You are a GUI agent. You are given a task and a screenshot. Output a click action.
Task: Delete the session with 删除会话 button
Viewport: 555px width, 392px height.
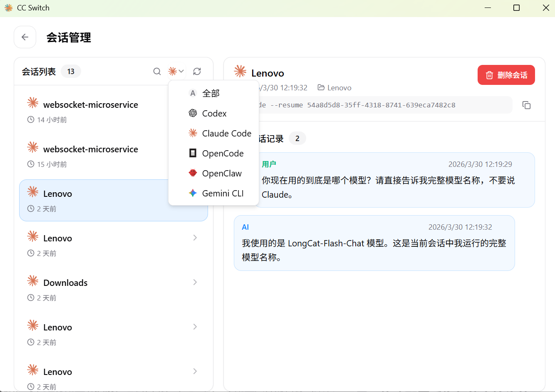point(506,75)
